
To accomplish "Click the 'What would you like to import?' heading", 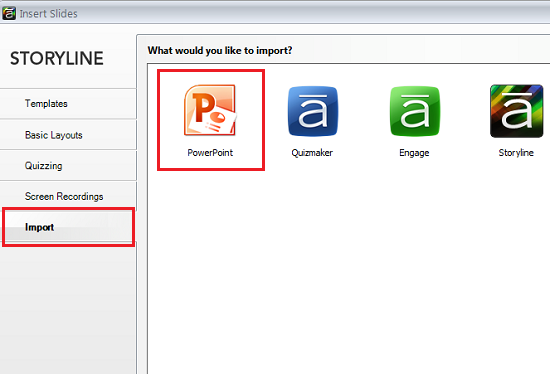I will [220, 51].
